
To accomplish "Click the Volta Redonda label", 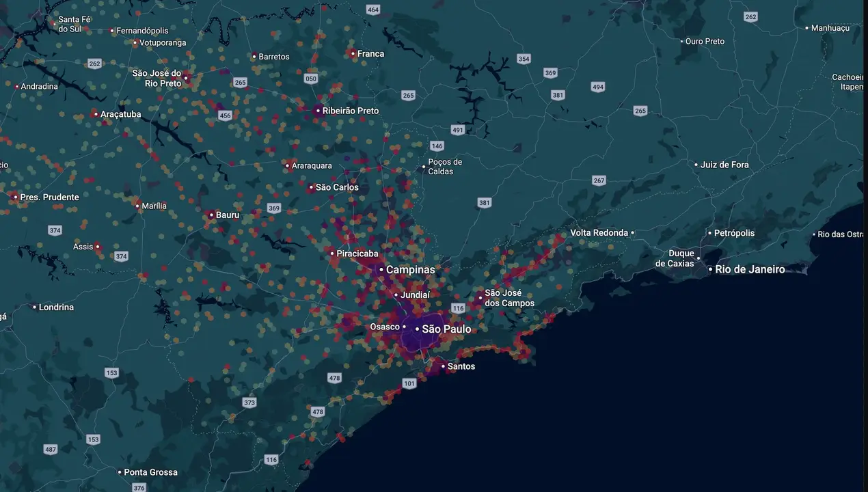I will (599, 233).
